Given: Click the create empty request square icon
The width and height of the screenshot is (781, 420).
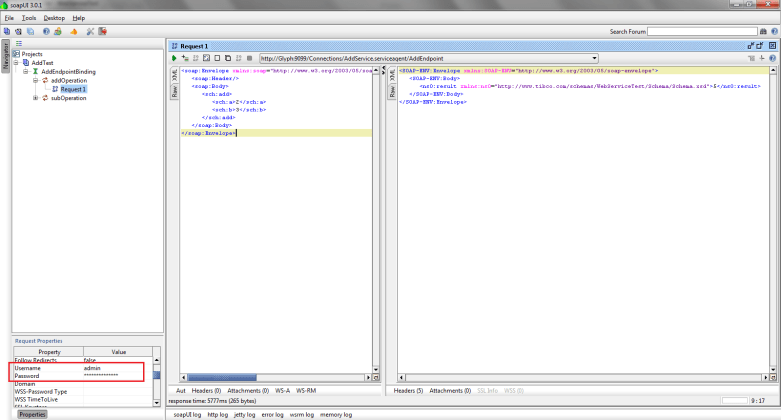Looking at the screenshot, I should click(217, 58).
